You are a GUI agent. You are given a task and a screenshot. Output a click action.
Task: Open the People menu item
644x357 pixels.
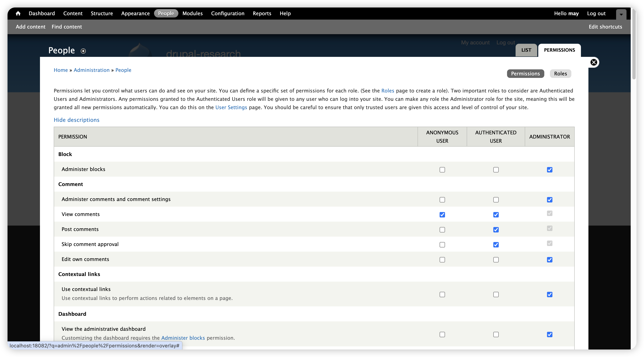(x=166, y=13)
